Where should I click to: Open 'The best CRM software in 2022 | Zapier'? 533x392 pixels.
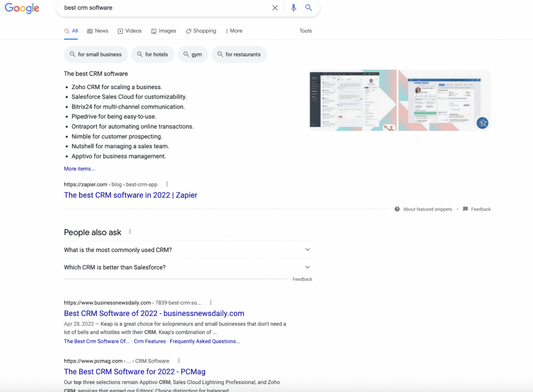pyautogui.click(x=131, y=195)
